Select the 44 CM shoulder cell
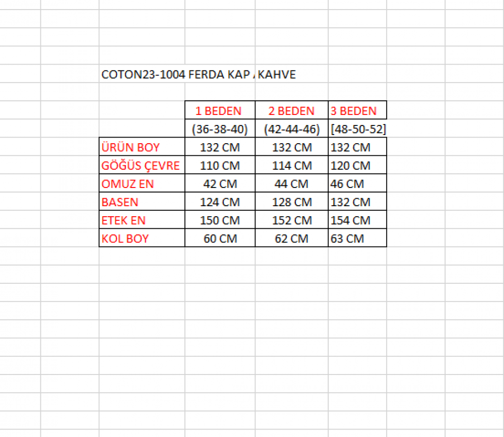This screenshot has width=504, height=437. pos(291,183)
